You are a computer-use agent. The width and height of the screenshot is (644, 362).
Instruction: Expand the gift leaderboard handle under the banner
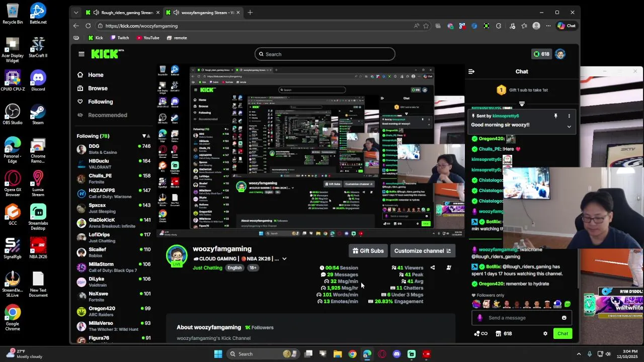pyautogui.click(x=522, y=104)
